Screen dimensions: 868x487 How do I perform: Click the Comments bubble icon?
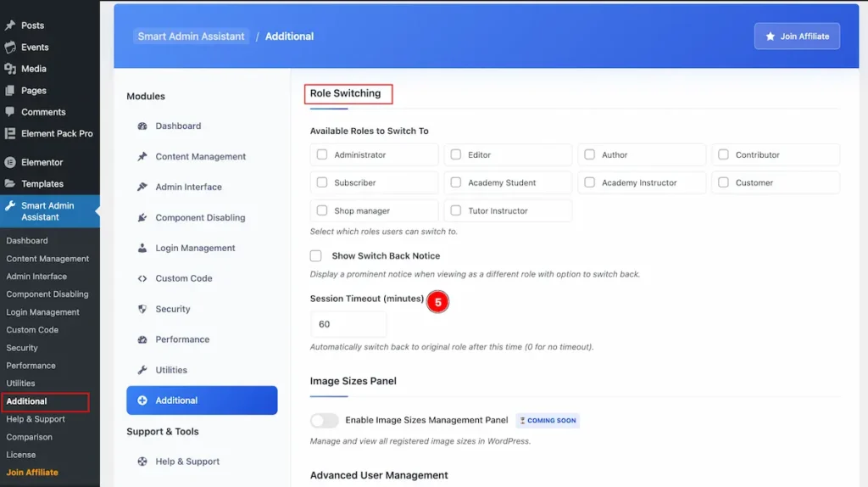[10, 112]
